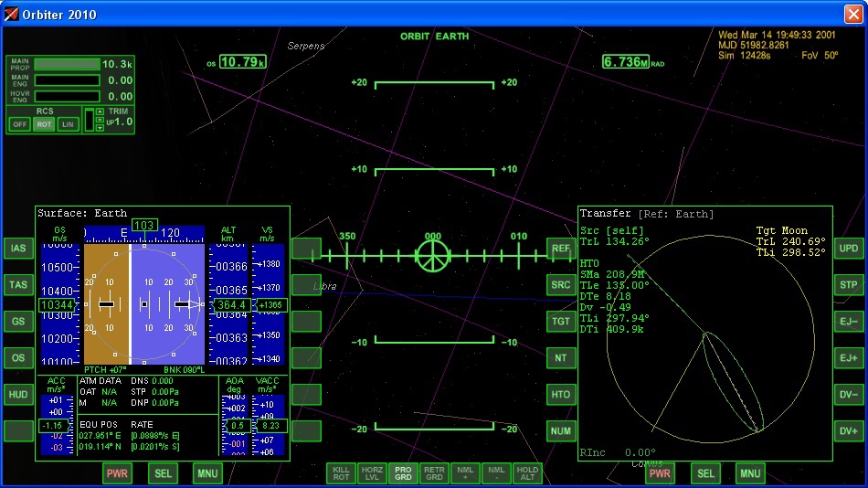Open MNU below the Transfer MFD

tap(750, 473)
